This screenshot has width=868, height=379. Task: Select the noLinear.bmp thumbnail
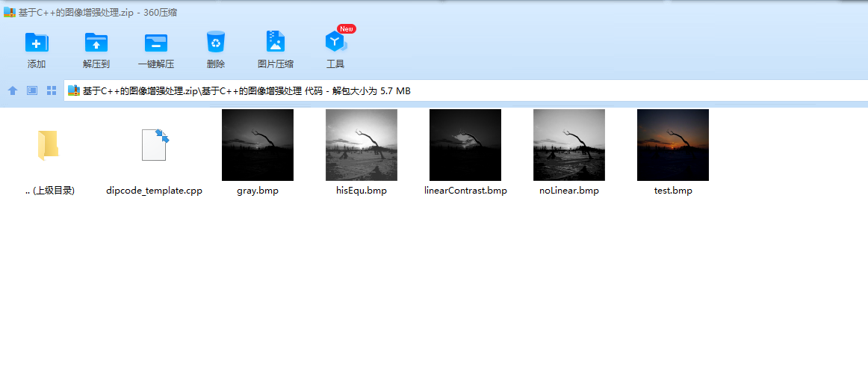pos(569,144)
